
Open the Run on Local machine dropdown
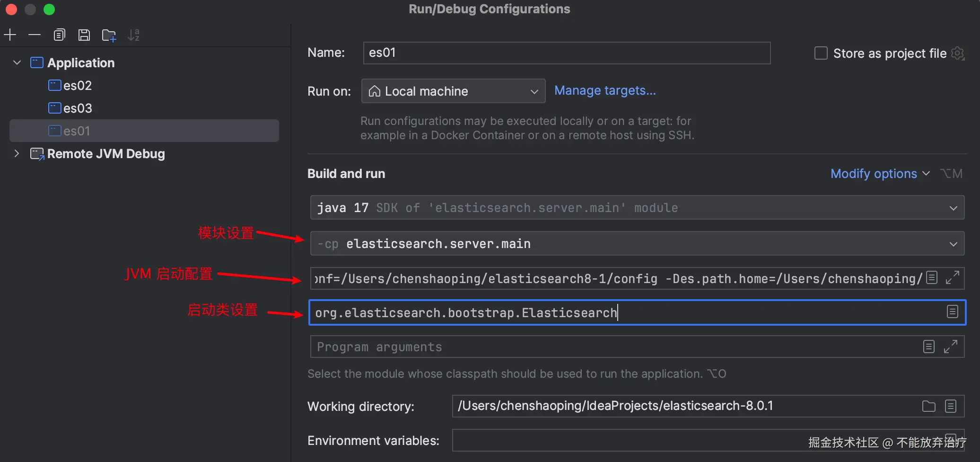click(453, 91)
